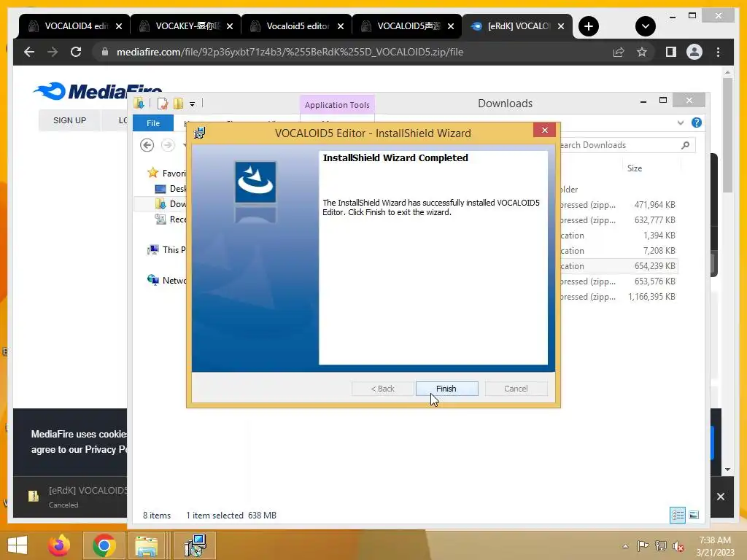This screenshot has height=560, width=747.
Task: Expand the Explorer ribbon with the chevron
Action: (681, 122)
